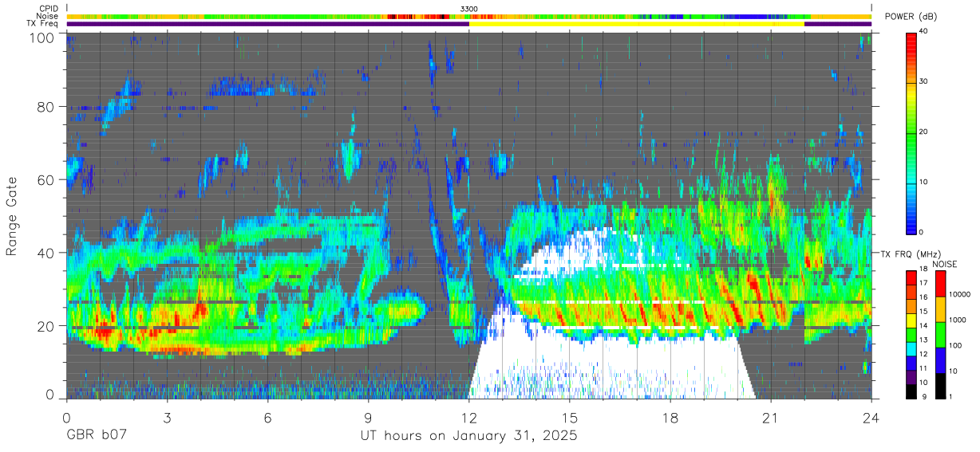Click the 100 tick on Range Gate axis

point(41,37)
